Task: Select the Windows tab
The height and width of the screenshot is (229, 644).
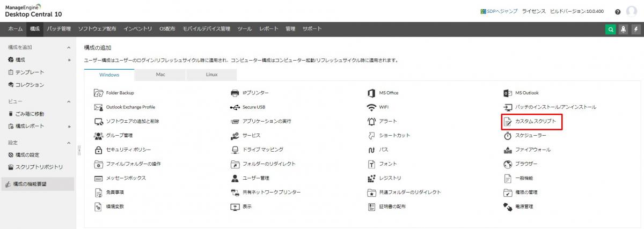Action: (x=109, y=75)
